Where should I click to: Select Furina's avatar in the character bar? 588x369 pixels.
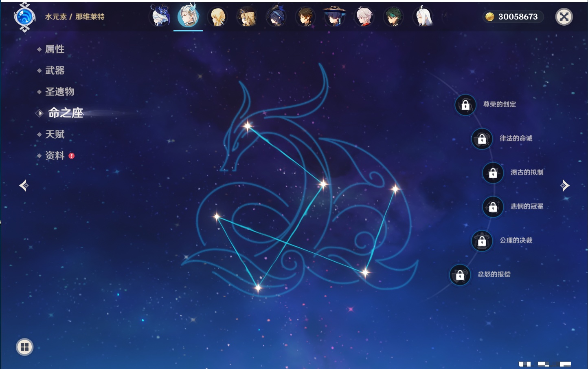click(x=160, y=16)
